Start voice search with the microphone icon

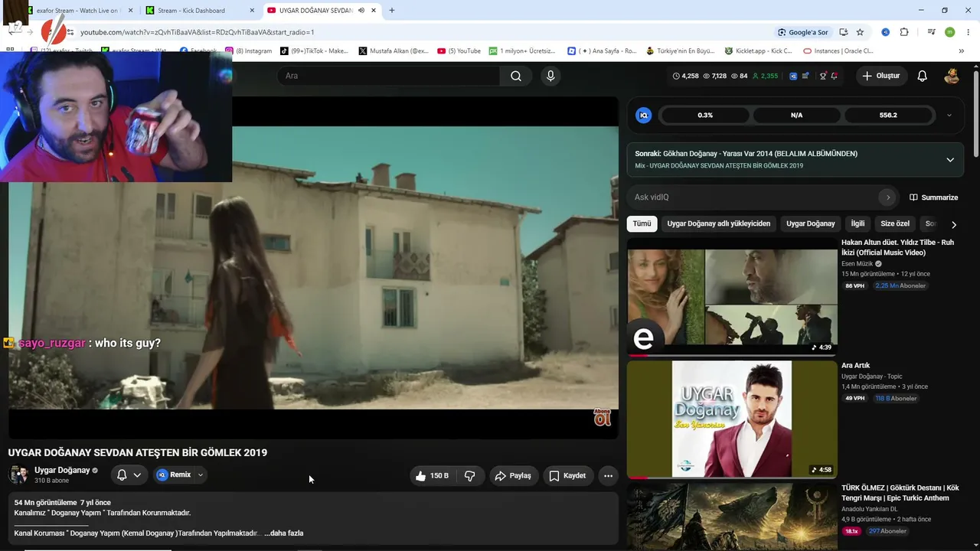tap(550, 76)
